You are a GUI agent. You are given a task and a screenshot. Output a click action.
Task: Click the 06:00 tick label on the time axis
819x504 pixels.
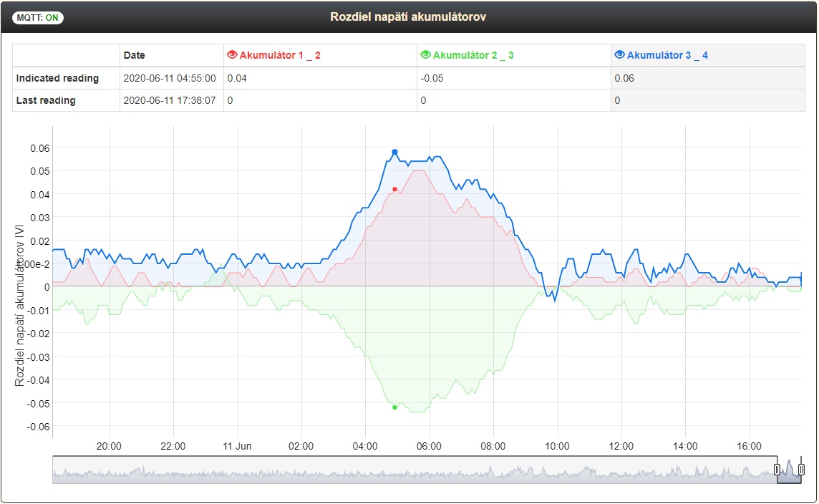(x=429, y=446)
